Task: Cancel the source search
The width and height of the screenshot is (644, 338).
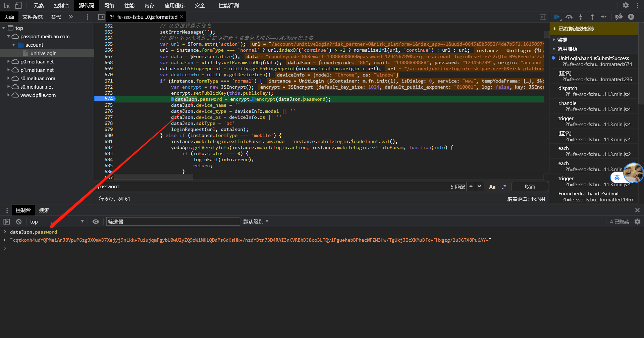Action: pyautogui.click(x=530, y=187)
